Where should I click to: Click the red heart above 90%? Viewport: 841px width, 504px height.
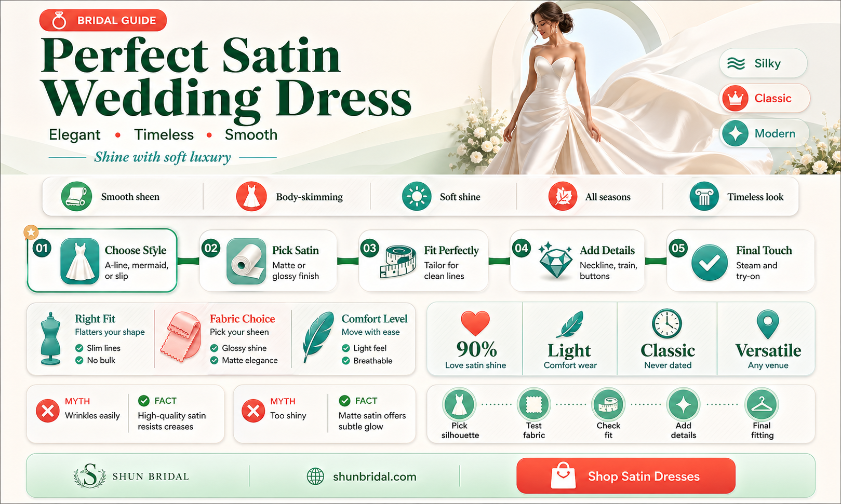tap(475, 323)
